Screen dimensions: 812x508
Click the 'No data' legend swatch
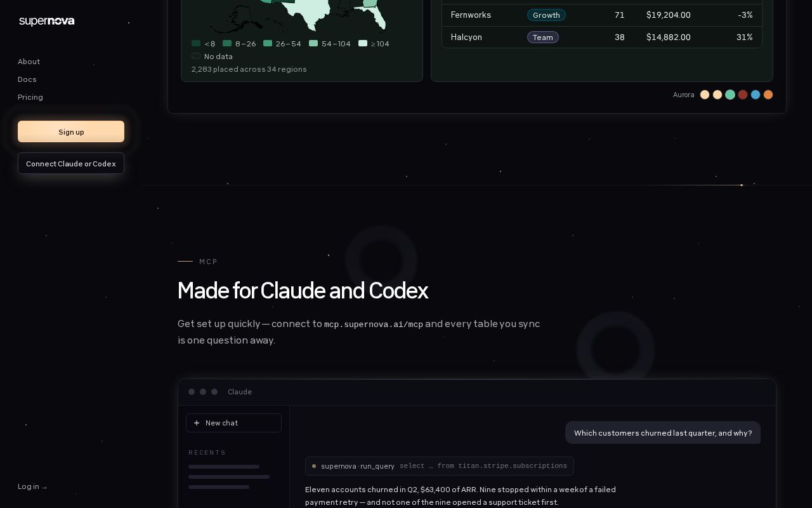tap(196, 56)
